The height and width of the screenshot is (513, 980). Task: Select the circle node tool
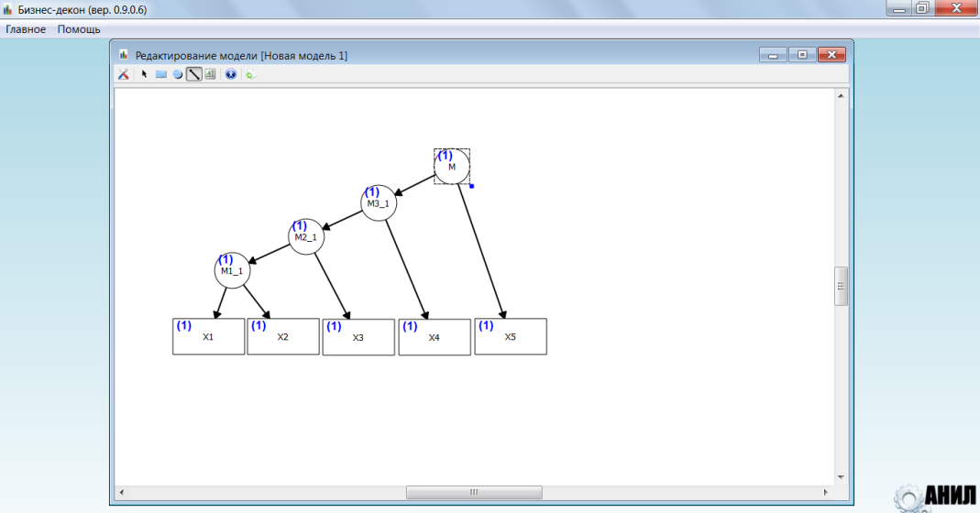pyautogui.click(x=178, y=74)
